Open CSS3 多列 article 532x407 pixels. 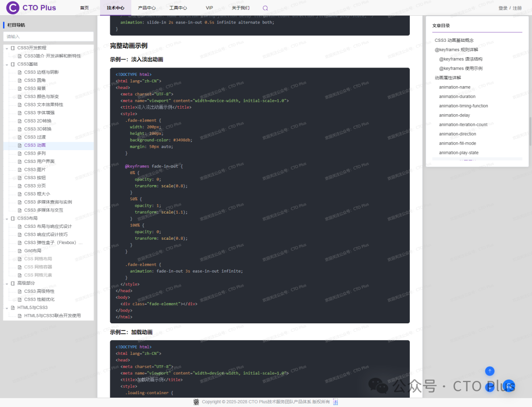34,154
